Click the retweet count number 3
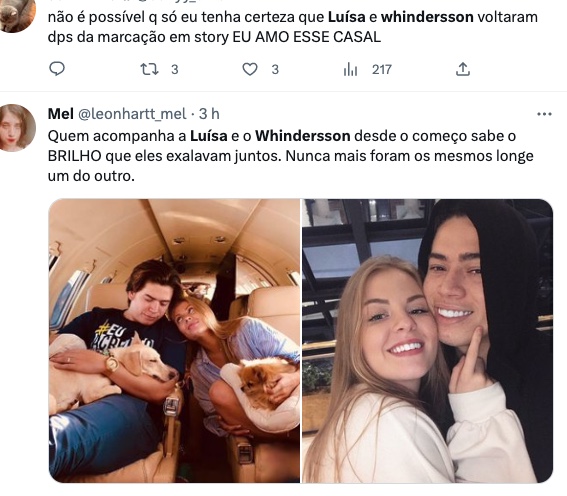 click(175, 69)
